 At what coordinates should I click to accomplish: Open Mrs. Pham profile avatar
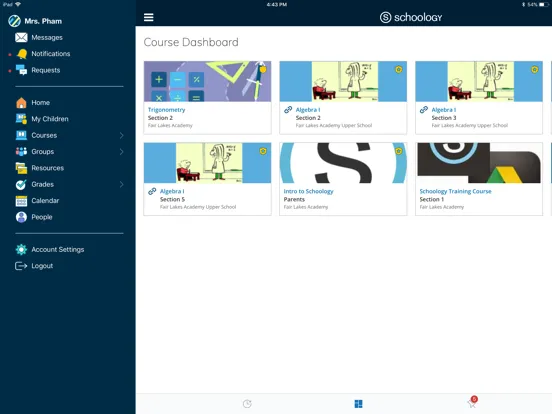(x=14, y=21)
